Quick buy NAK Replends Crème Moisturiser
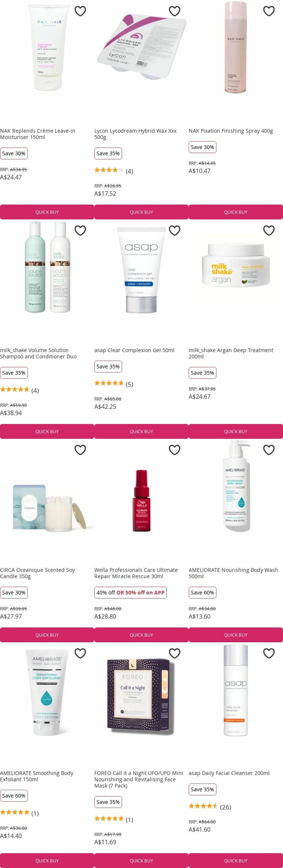Screen dimensions: 283x868 [x=47, y=212]
